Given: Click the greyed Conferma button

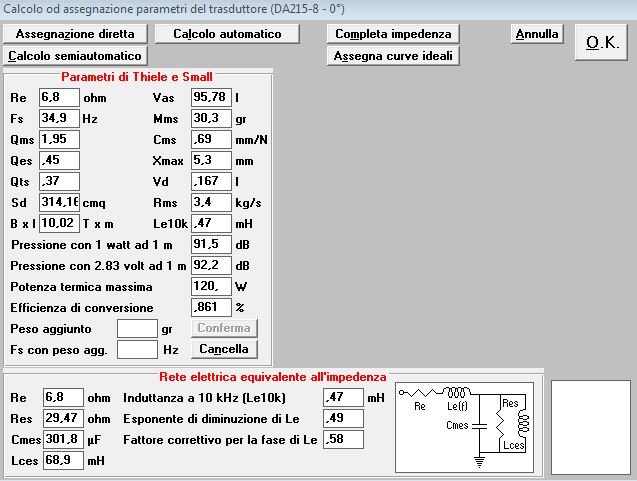Looking at the screenshot, I should pos(224,328).
